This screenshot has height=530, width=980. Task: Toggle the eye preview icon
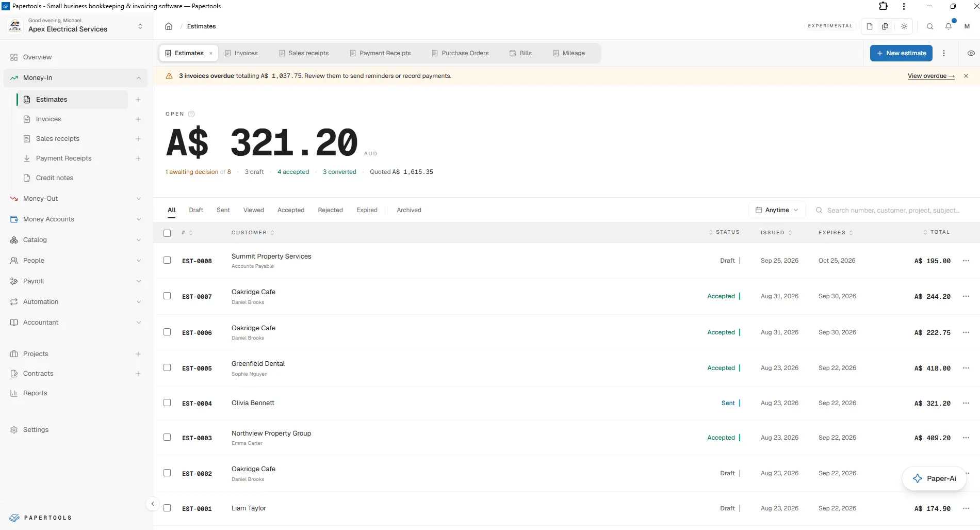point(971,53)
